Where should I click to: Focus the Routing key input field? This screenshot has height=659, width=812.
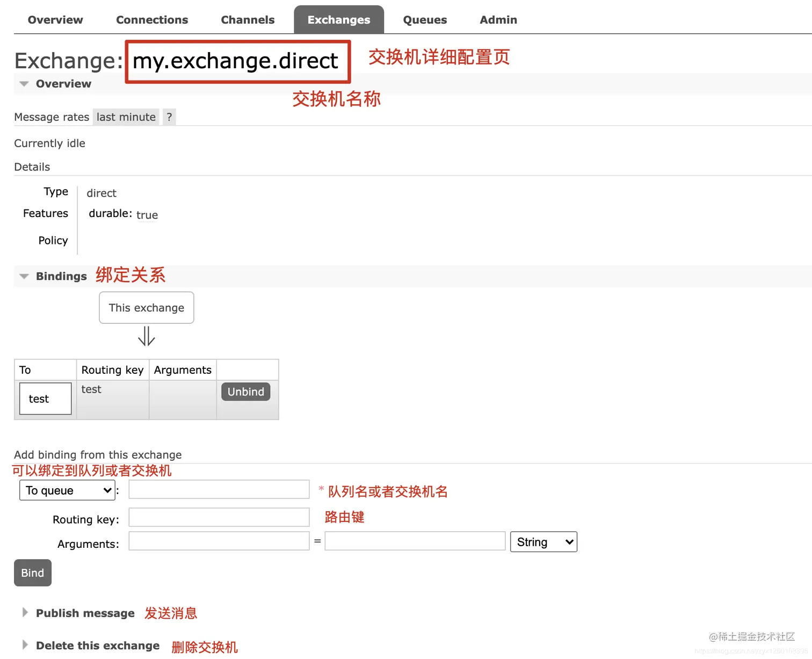pos(219,517)
